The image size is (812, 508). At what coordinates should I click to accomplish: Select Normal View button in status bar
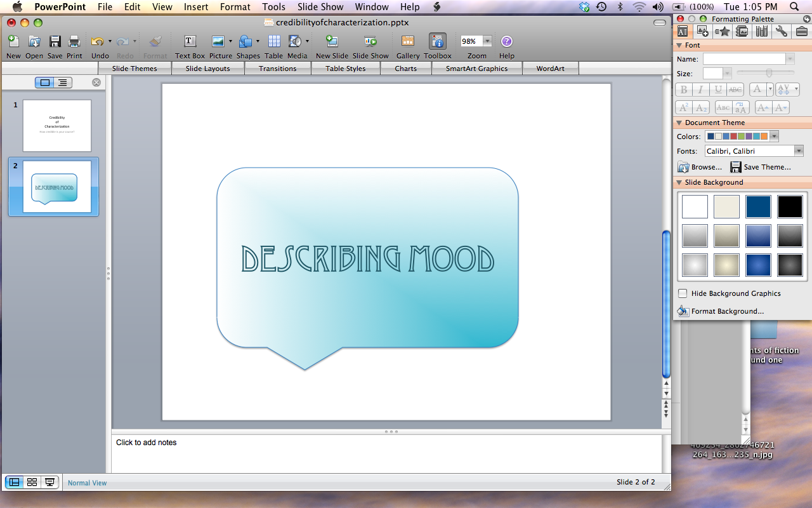point(13,483)
